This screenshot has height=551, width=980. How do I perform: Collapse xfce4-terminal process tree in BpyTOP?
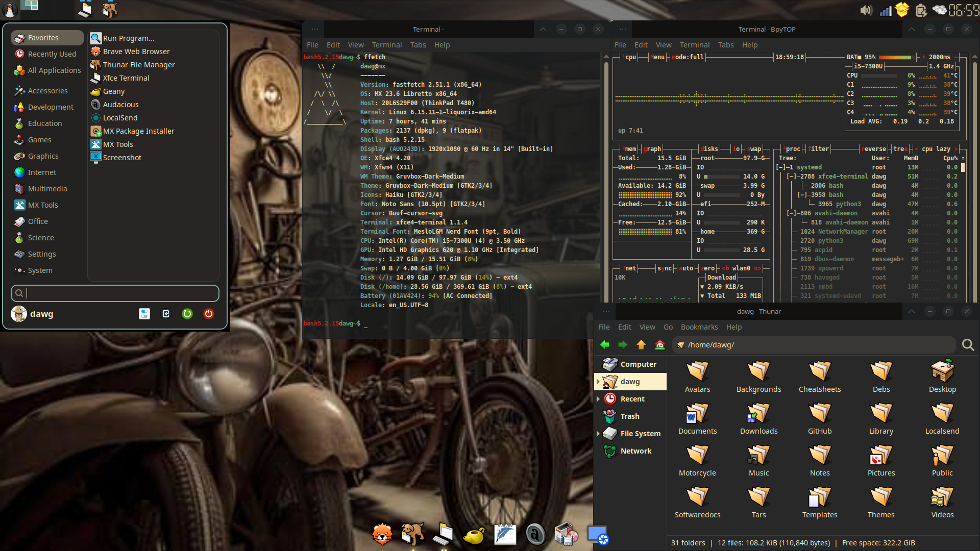[x=792, y=177]
